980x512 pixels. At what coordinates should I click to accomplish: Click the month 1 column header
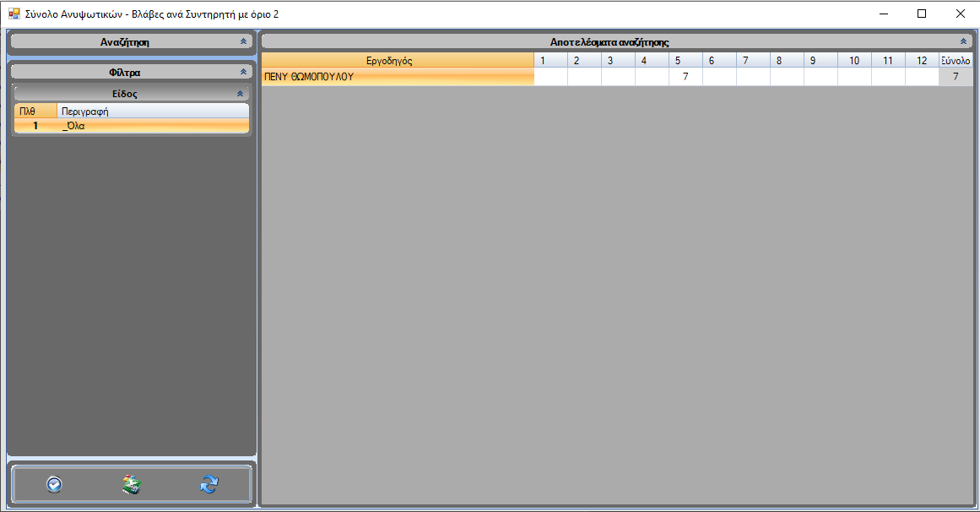coord(550,61)
